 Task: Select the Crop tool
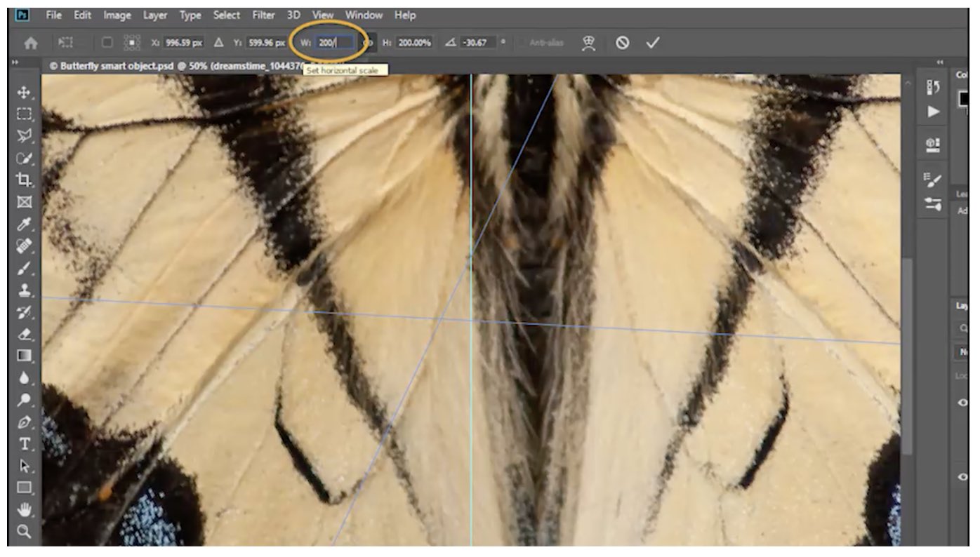[x=25, y=180]
